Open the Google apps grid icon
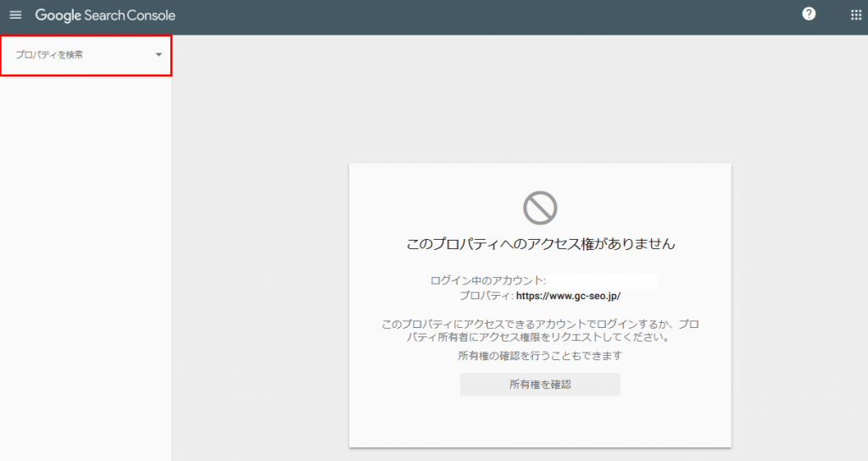 coord(856,15)
